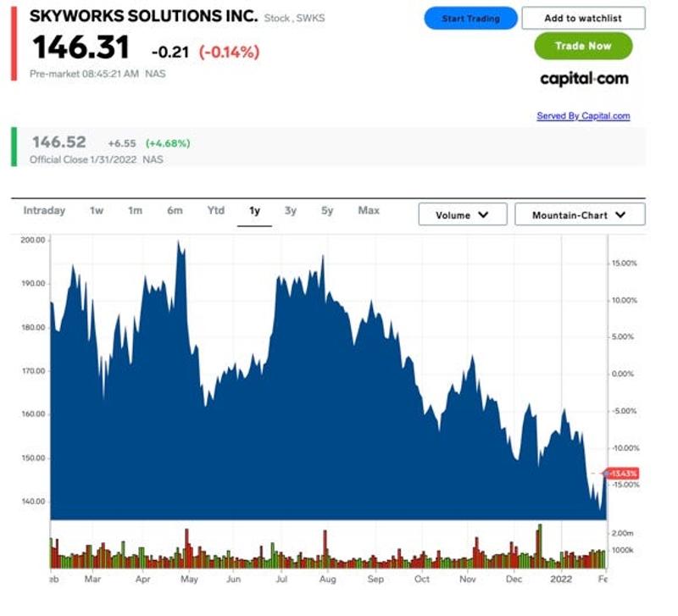Click the May label on the date axis

click(189, 580)
